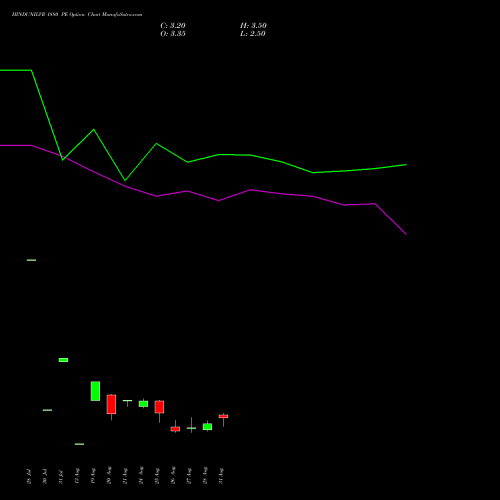Select the high value H: 3.50
Screen dimensions: 500x500
tap(253, 26)
